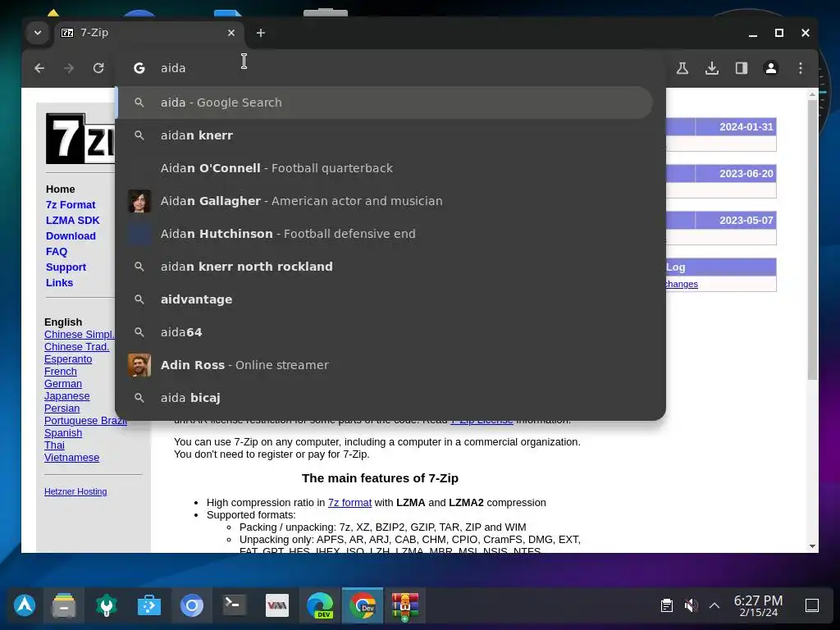Switch language to Thai
This screenshot has width=840, height=630.
pyautogui.click(x=54, y=445)
